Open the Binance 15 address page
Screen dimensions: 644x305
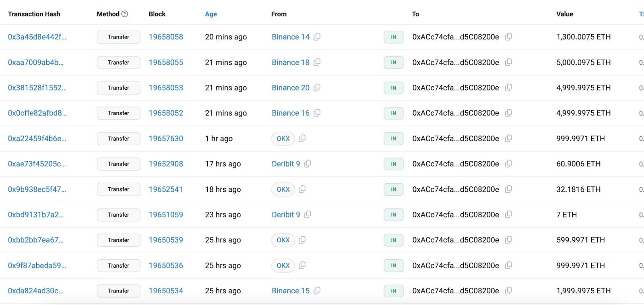[x=291, y=291]
